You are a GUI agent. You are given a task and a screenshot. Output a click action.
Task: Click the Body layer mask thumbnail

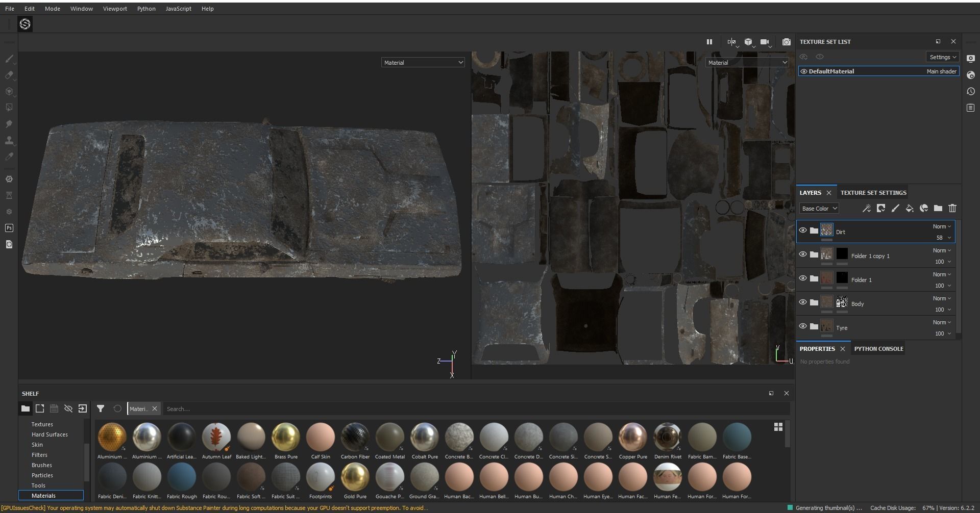pyautogui.click(x=842, y=302)
